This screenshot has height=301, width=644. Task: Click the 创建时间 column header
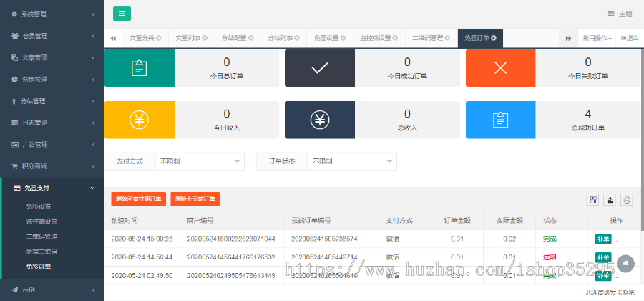tap(142, 221)
